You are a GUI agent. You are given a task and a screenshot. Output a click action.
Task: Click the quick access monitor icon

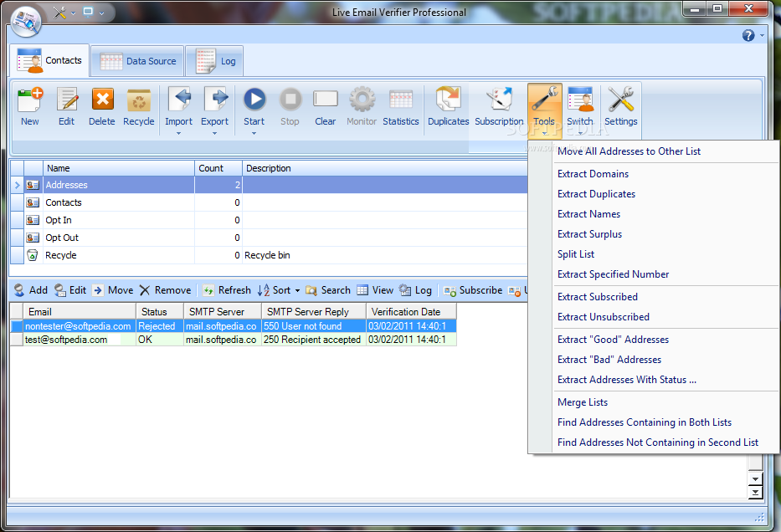tap(88, 12)
